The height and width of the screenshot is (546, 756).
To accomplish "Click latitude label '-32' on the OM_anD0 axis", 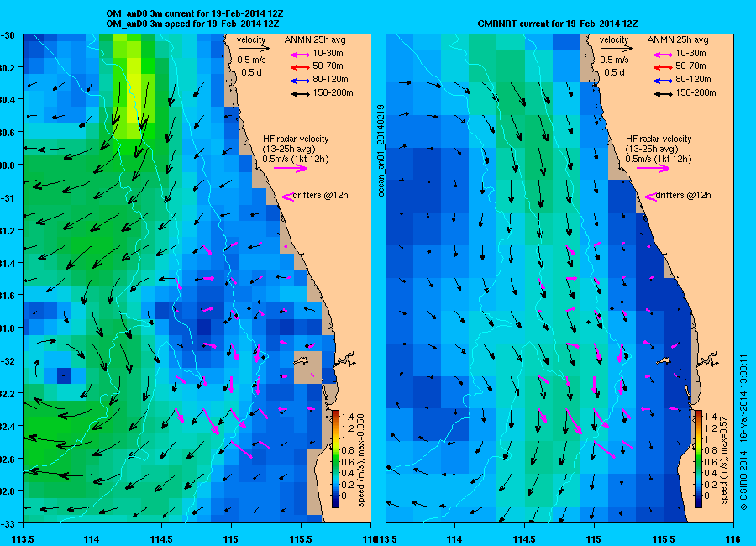I will (x=8, y=361).
